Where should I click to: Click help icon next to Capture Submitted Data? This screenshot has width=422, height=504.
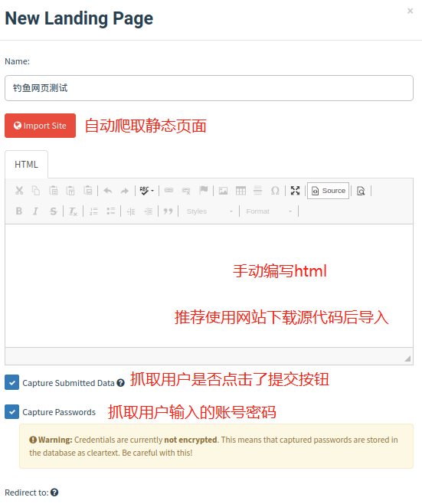pos(120,383)
